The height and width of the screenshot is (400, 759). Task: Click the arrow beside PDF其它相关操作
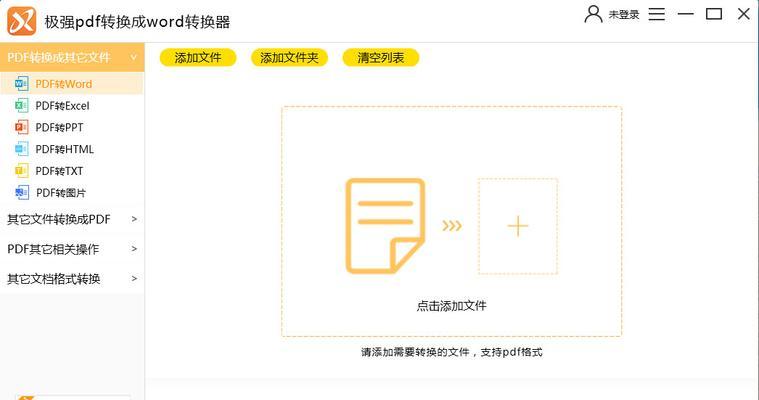134,249
